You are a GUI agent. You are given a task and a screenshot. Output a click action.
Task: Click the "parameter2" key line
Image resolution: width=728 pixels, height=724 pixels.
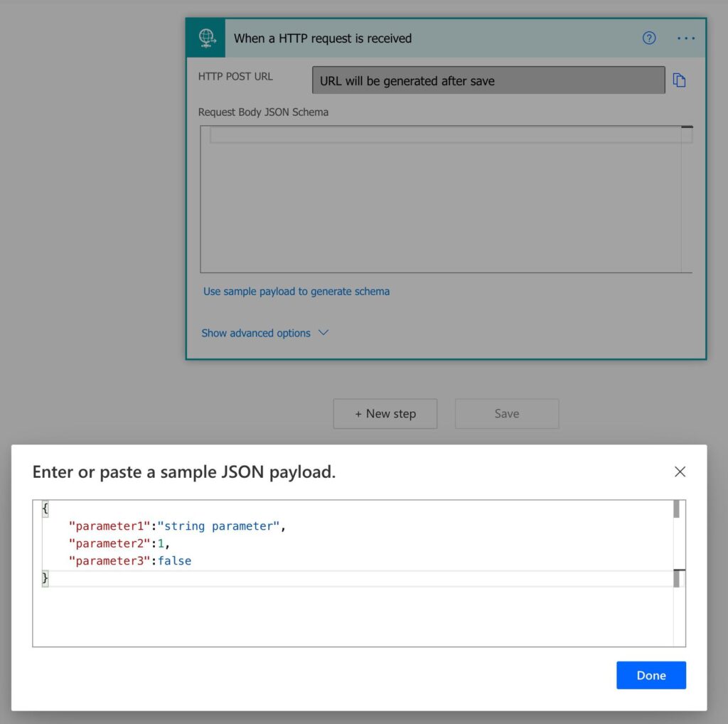109,543
